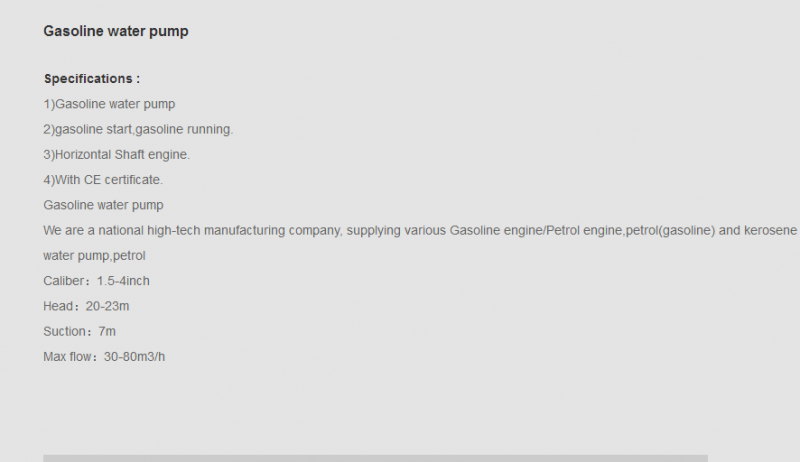Viewport: 800px width, 462px height.
Task: Click the '1)Gasoline water pump' line
Action: point(109,104)
